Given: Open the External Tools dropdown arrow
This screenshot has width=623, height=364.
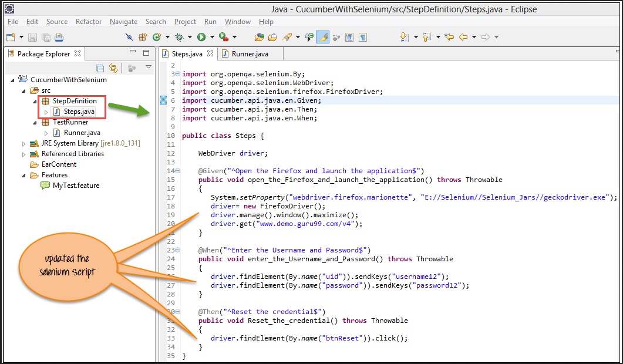Looking at the screenshot, I should [234, 38].
